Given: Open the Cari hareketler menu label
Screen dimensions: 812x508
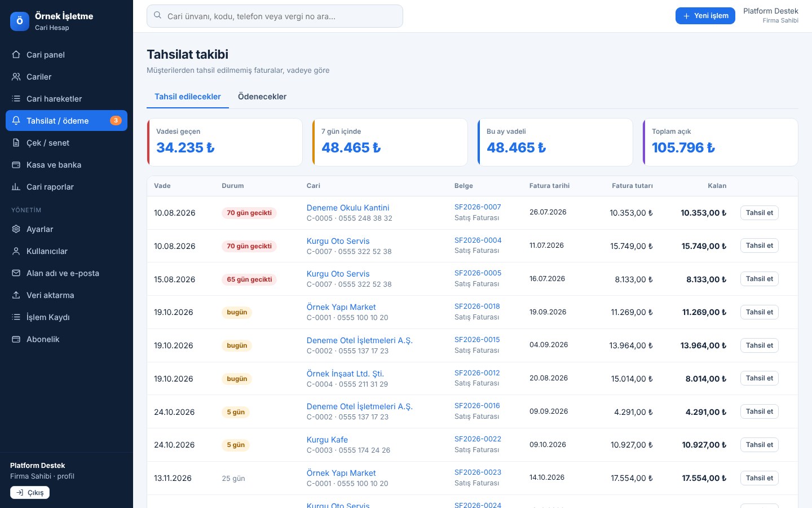Looking at the screenshot, I should click(x=54, y=99).
